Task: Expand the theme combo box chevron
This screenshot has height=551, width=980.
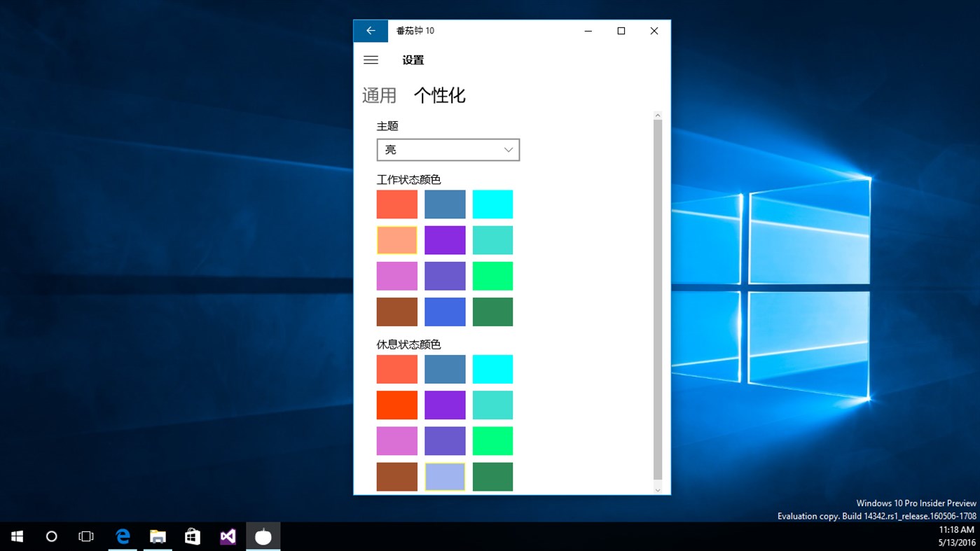Action: tap(506, 149)
